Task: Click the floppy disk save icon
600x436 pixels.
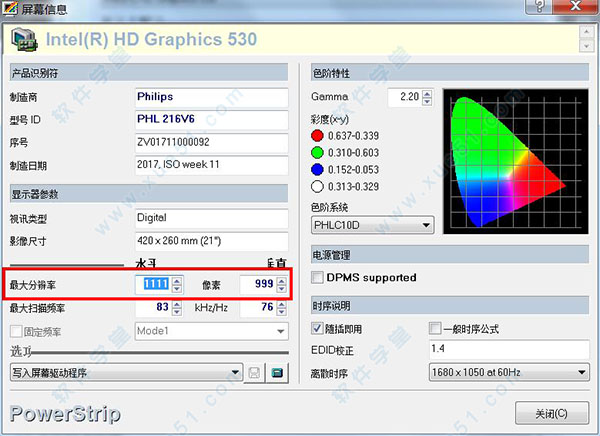Action: pos(255,373)
